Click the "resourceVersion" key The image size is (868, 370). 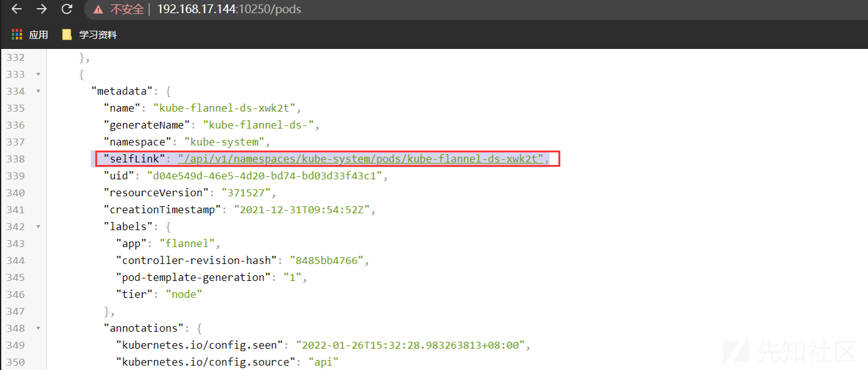(x=156, y=193)
